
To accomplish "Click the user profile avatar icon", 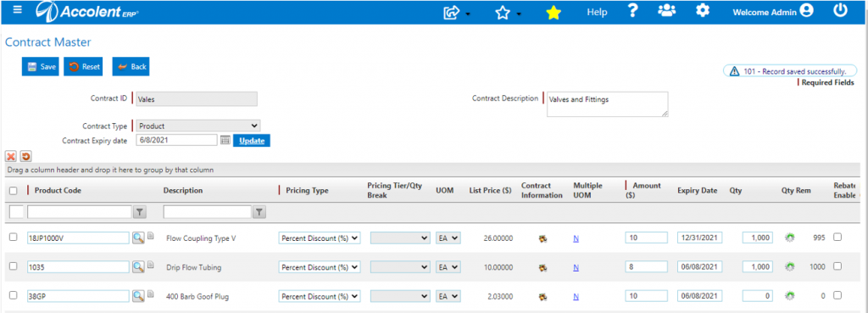I will tap(807, 11).
